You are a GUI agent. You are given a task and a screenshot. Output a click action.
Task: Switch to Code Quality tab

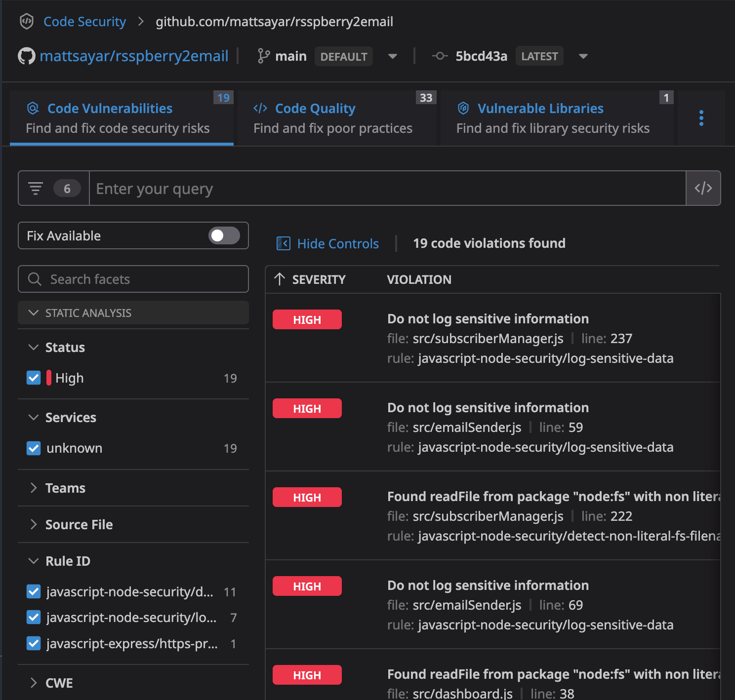tap(337, 118)
